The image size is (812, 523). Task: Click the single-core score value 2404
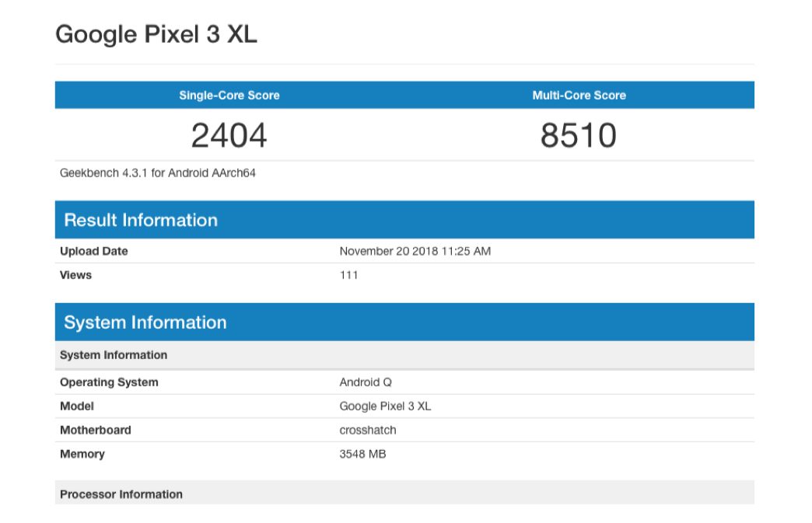coord(229,136)
